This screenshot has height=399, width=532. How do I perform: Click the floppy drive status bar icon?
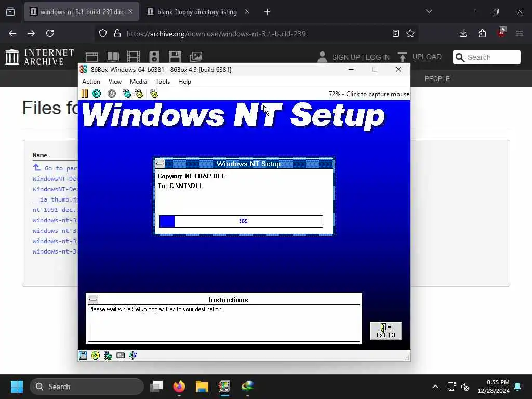coord(83,355)
